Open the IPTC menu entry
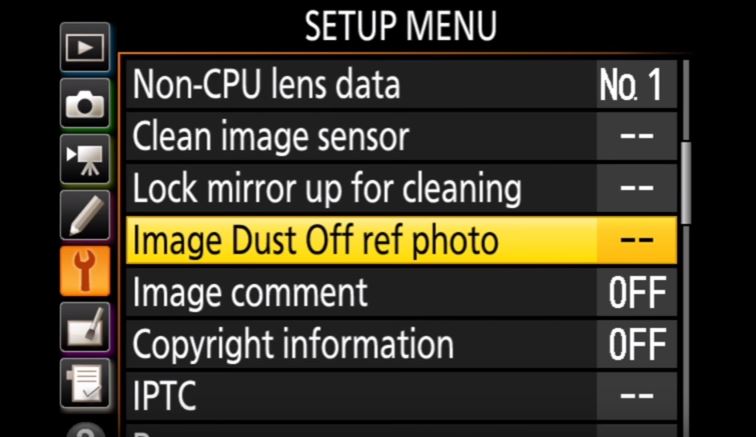This screenshot has height=437, width=756. (x=165, y=397)
